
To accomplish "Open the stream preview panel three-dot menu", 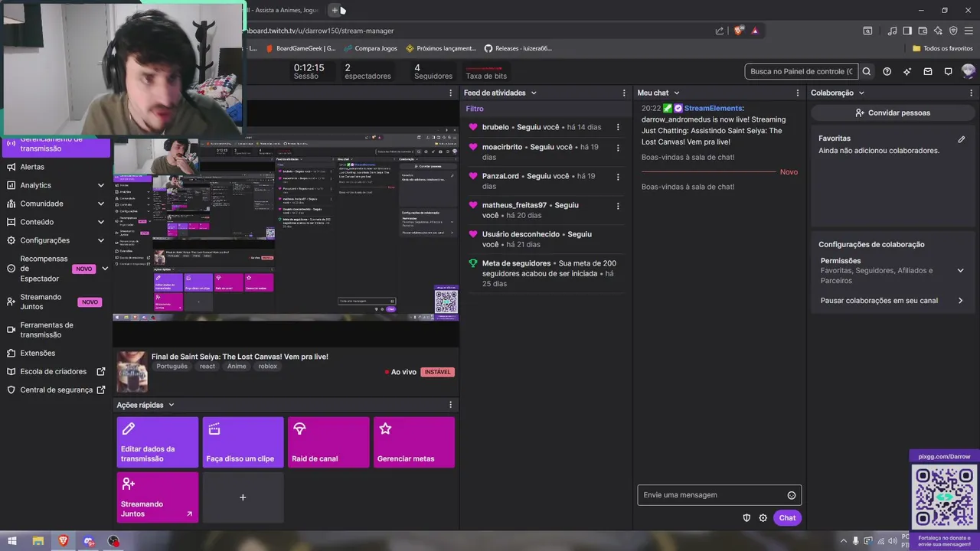I will point(450,93).
